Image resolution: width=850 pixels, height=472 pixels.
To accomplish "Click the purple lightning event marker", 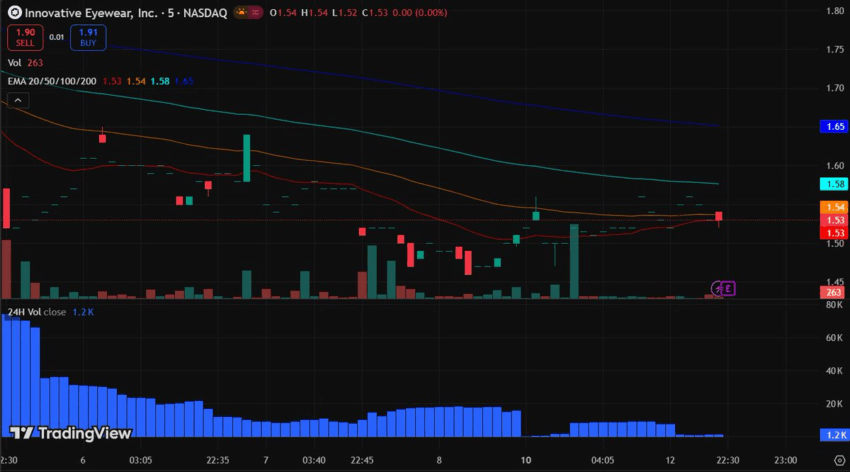I will coord(716,288).
